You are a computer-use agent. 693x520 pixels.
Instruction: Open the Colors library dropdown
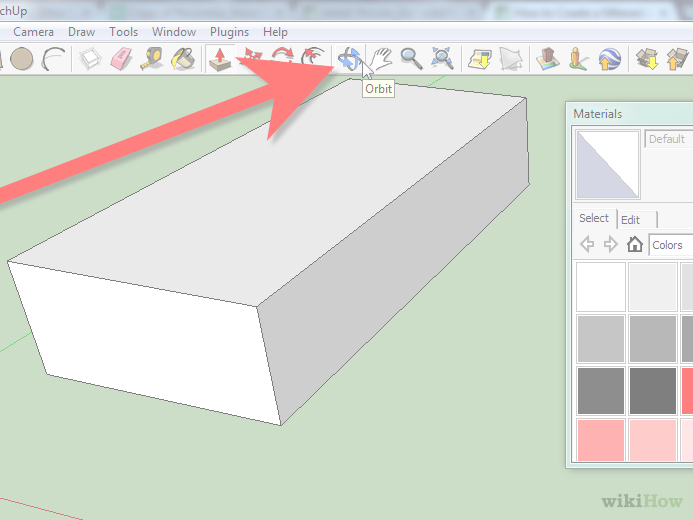670,245
